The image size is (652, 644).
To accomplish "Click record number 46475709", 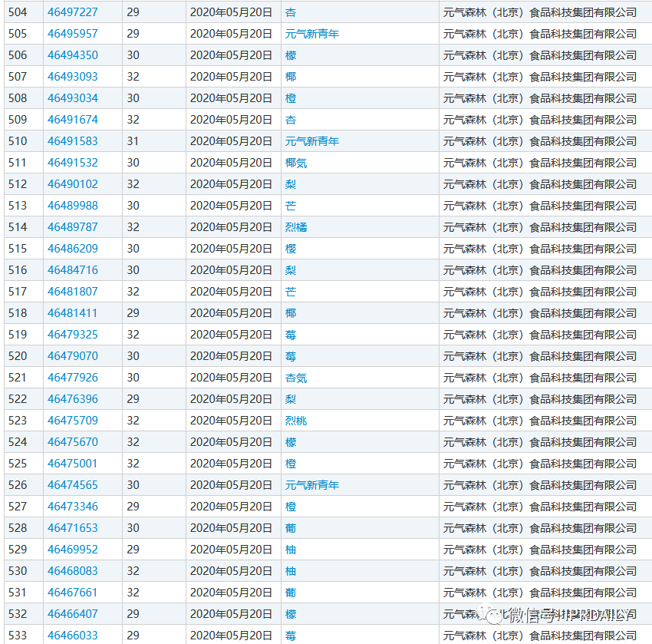I will click(x=73, y=421).
